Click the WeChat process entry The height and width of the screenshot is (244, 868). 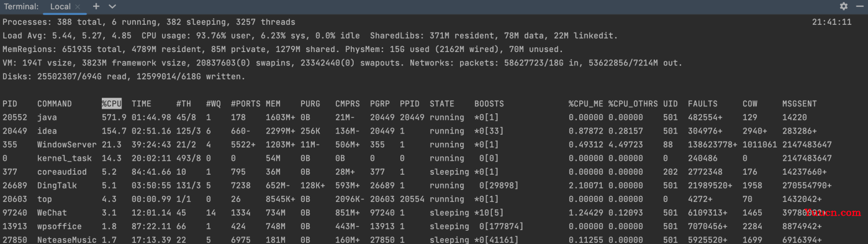[x=52, y=213]
